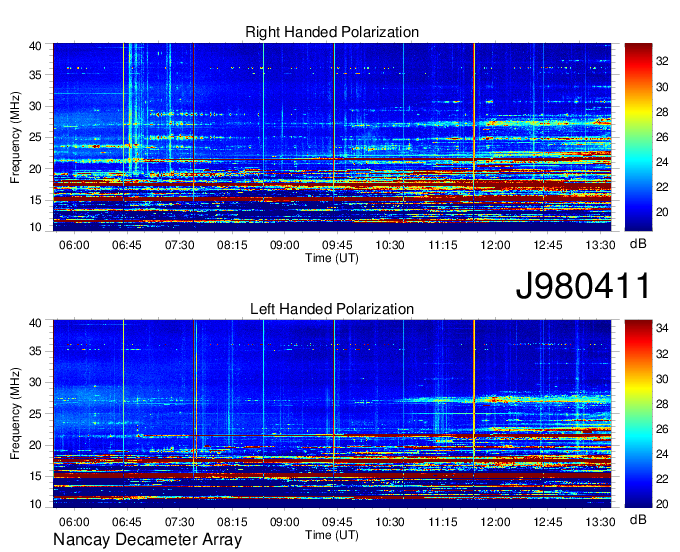This screenshot has width=680, height=552.
Task: Click the "11:15" time tick under top plot
Action: 443,245
